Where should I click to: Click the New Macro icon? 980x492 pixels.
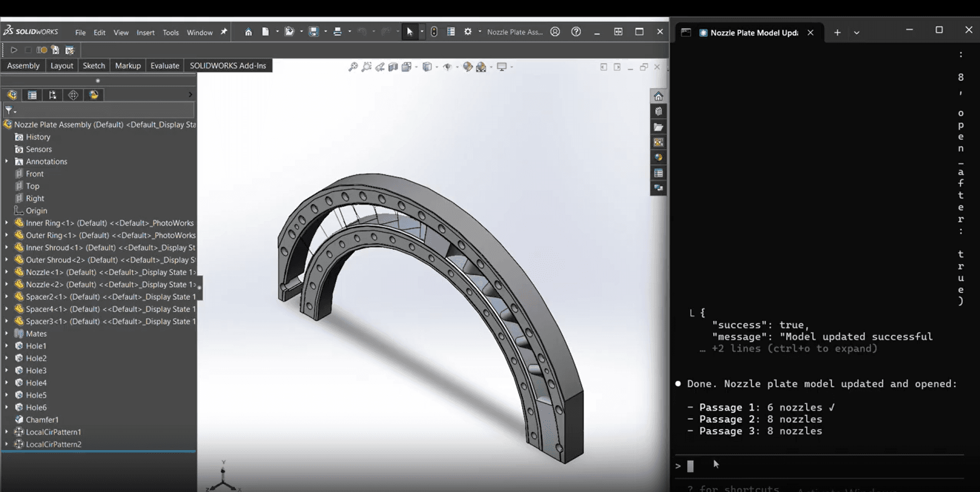pos(55,50)
